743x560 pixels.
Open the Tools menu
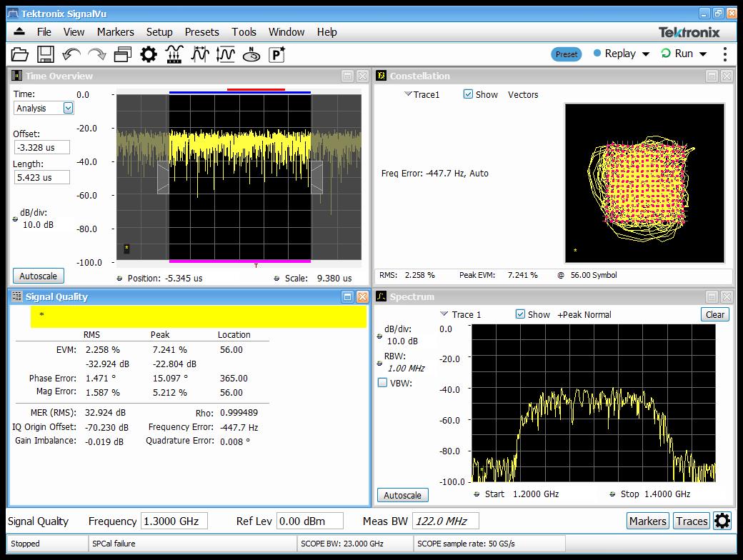[x=244, y=31]
